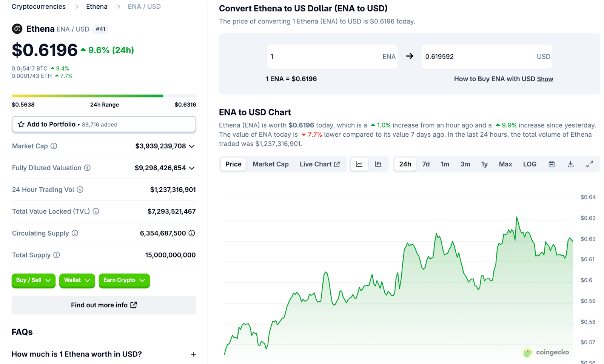Open the Live Chart tab
The height and width of the screenshot is (364, 604).
coord(319,164)
